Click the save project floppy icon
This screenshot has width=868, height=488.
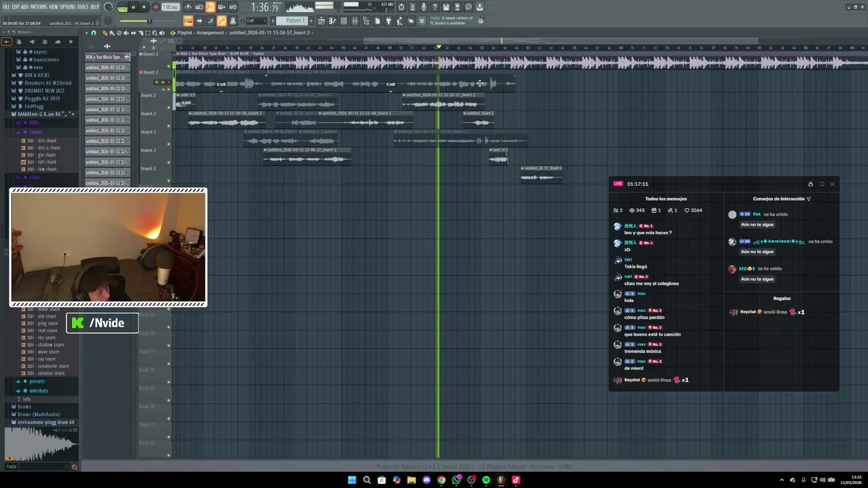[x=446, y=7]
